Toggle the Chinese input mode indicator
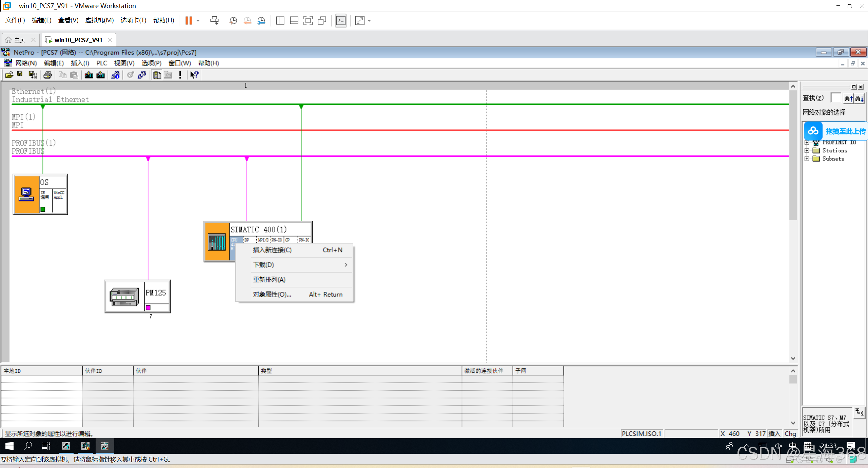 pyautogui.click(x=793, y=446)
